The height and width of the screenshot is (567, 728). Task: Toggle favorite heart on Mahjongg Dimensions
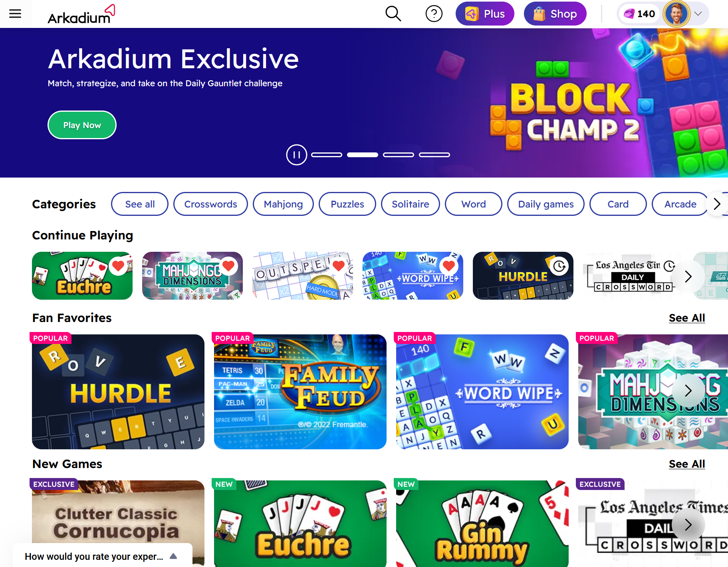[x=228, y=266]
